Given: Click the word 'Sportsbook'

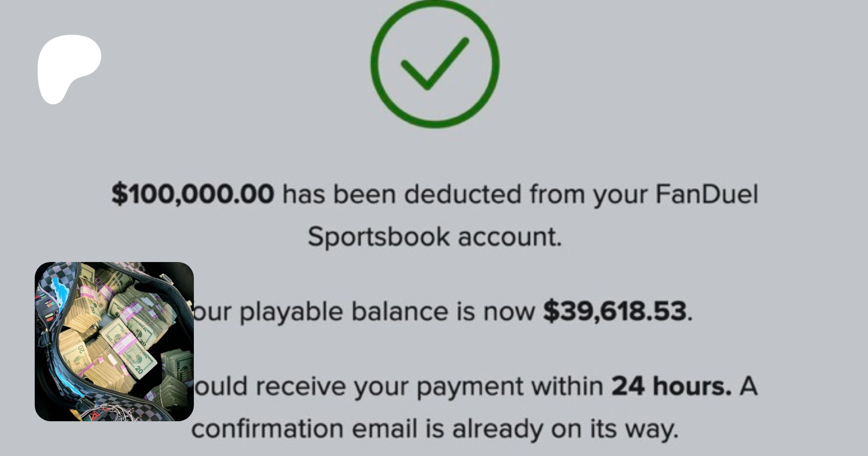Looking at the screenshot, I should [379, 237].
